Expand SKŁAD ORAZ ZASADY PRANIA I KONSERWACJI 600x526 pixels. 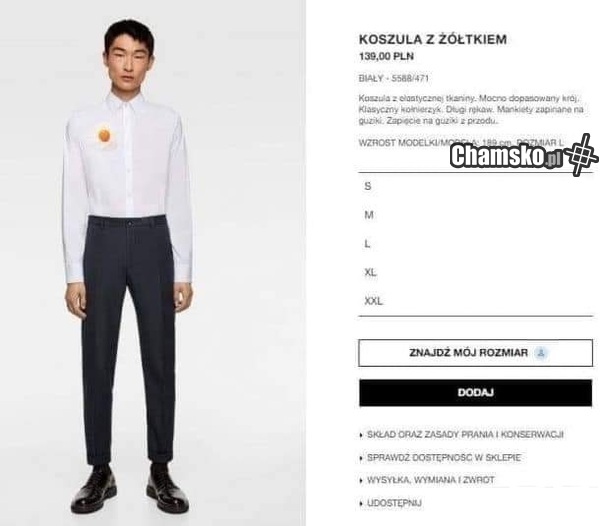coord(465,435)
